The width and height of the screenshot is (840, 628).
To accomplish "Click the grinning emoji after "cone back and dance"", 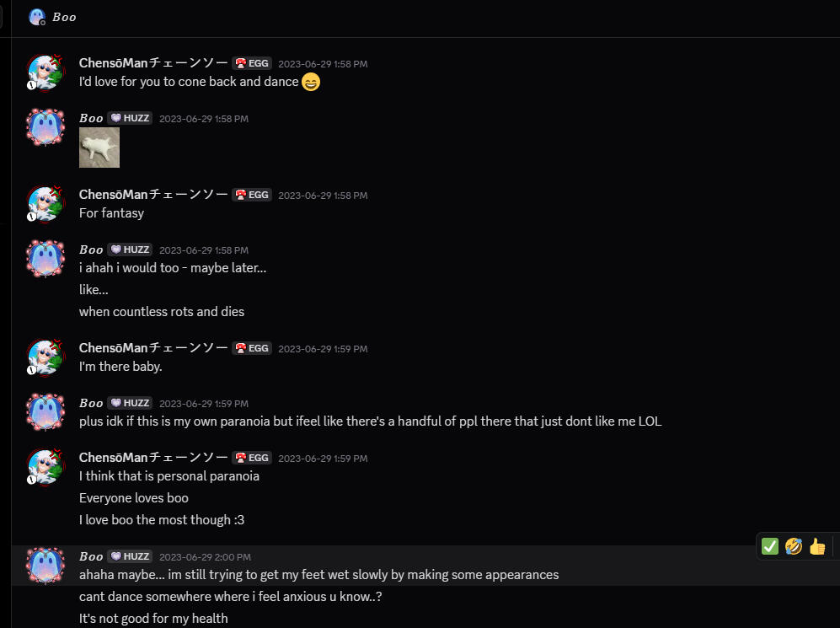I will 311,83.
